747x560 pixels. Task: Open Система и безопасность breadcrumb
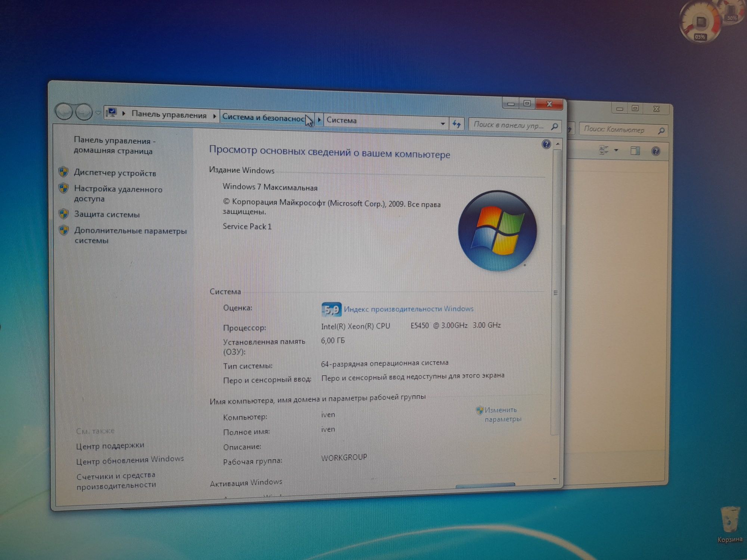click(x=264, y=118)
